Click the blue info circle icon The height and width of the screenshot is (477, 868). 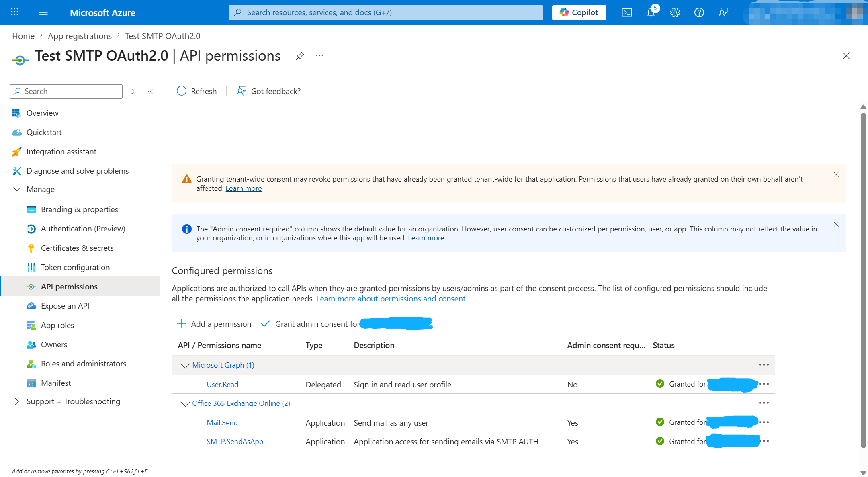(x=187, y=229)
